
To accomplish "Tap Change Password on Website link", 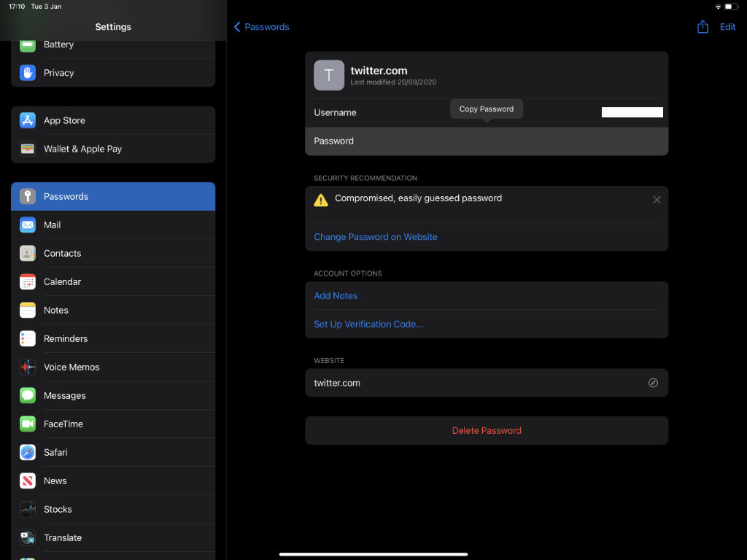I will point(376,237).
